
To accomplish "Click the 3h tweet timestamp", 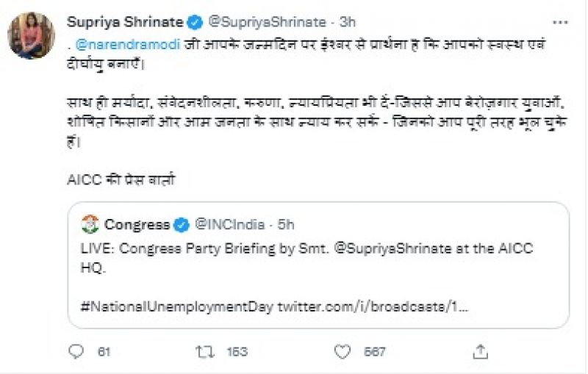I will (348, 22).
